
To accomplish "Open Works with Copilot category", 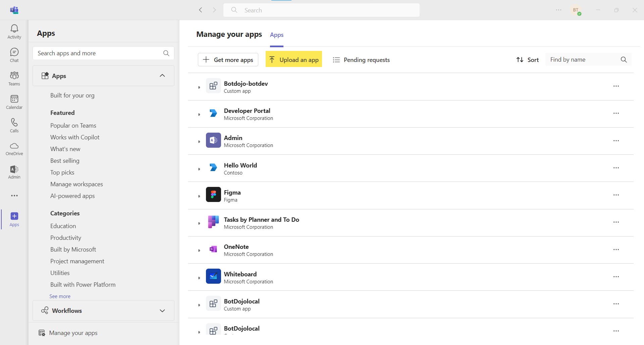I will tap(75, 137).
